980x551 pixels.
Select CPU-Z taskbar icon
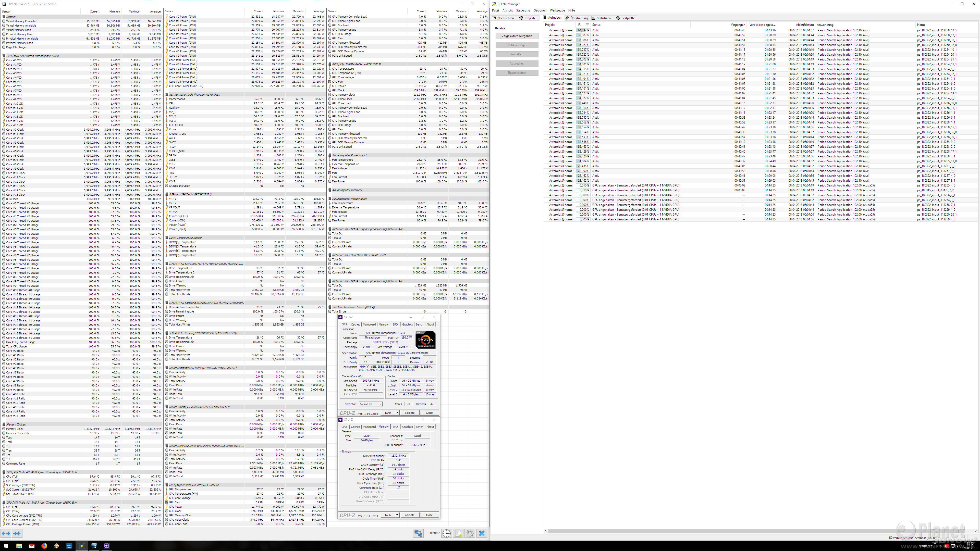coord(106,546)
